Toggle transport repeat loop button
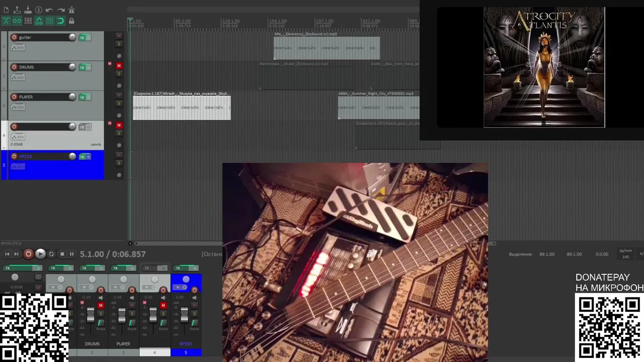 [x=51, y=254]
